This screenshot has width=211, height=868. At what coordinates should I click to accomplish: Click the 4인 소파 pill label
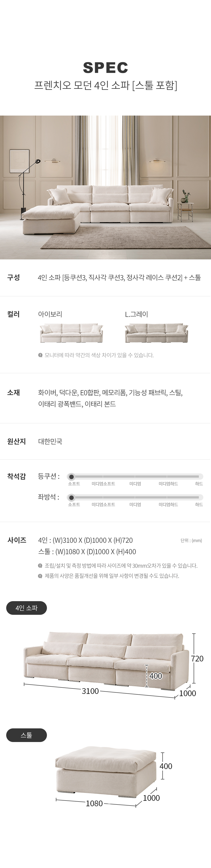27,608
